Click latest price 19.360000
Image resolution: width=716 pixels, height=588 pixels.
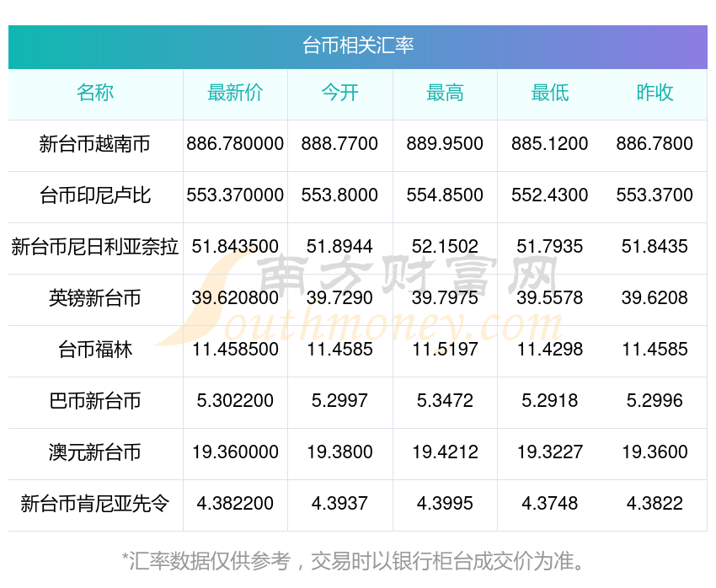(235, 452)
